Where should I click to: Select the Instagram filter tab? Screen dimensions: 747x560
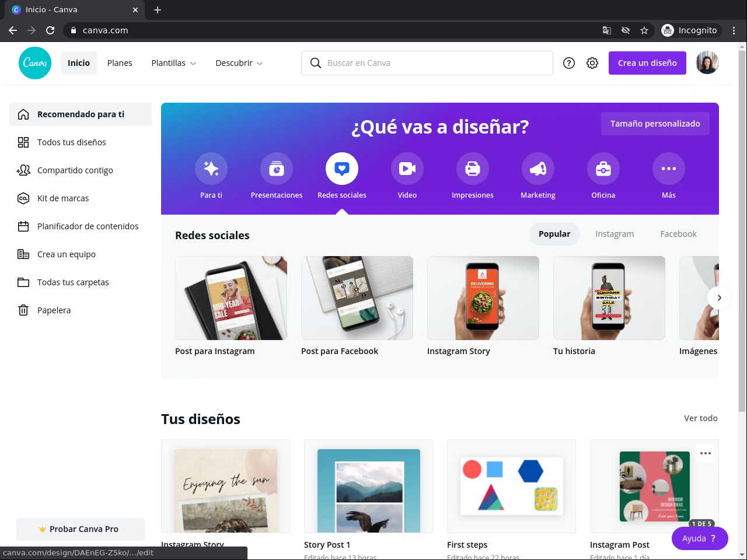tap(615, 234)
